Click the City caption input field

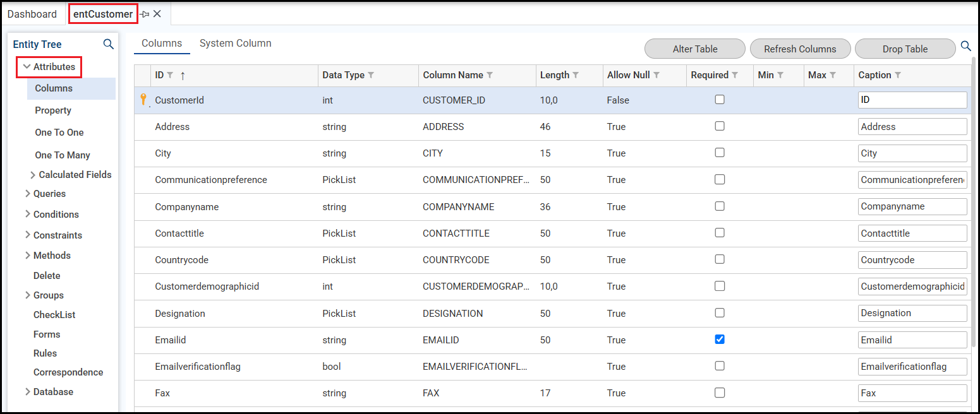tap(912, 153)
